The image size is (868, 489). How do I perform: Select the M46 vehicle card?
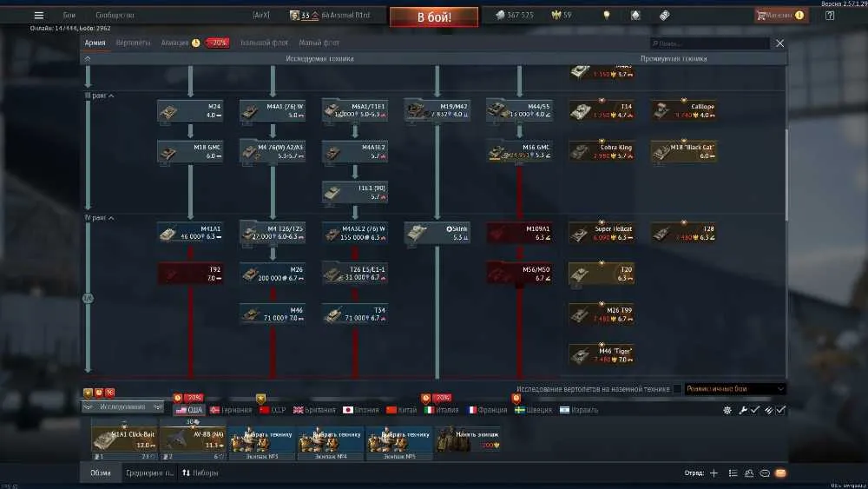click(x=273, y=314)
